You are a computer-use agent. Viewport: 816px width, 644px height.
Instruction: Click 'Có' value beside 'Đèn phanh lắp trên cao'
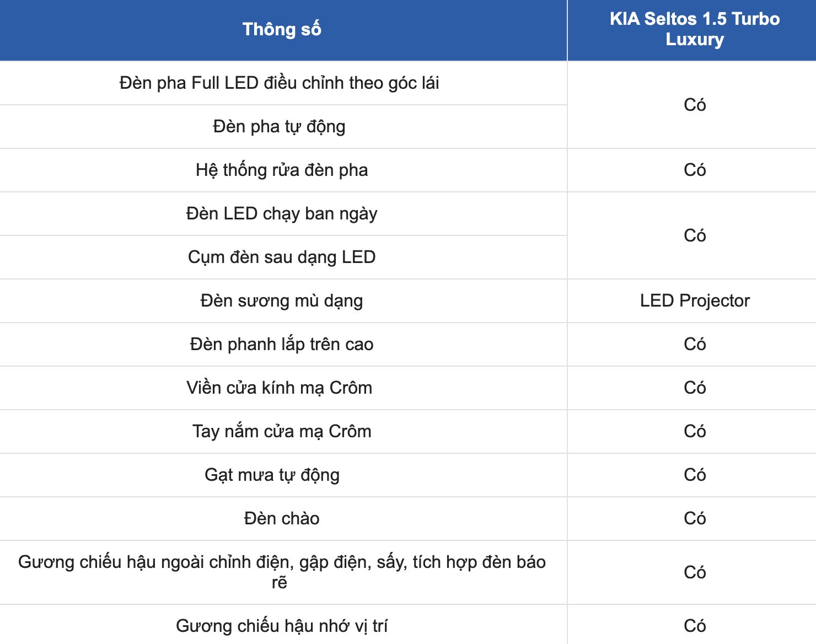tap(694, 345)
